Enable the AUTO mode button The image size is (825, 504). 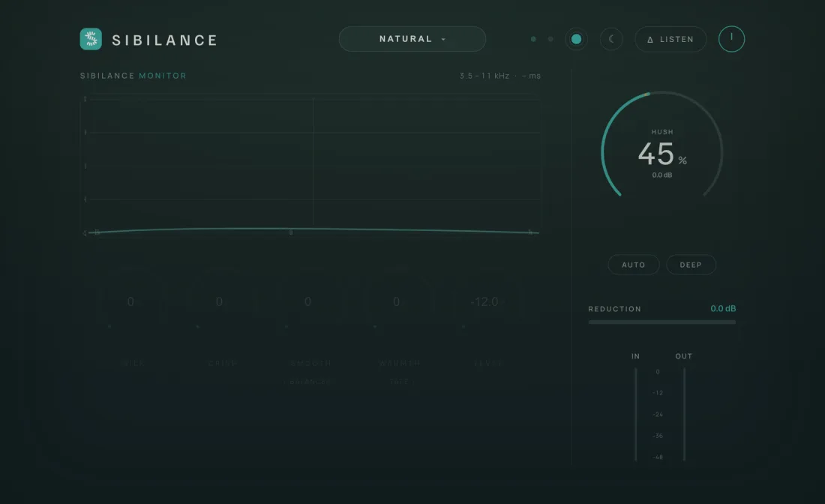coord(634,265)
